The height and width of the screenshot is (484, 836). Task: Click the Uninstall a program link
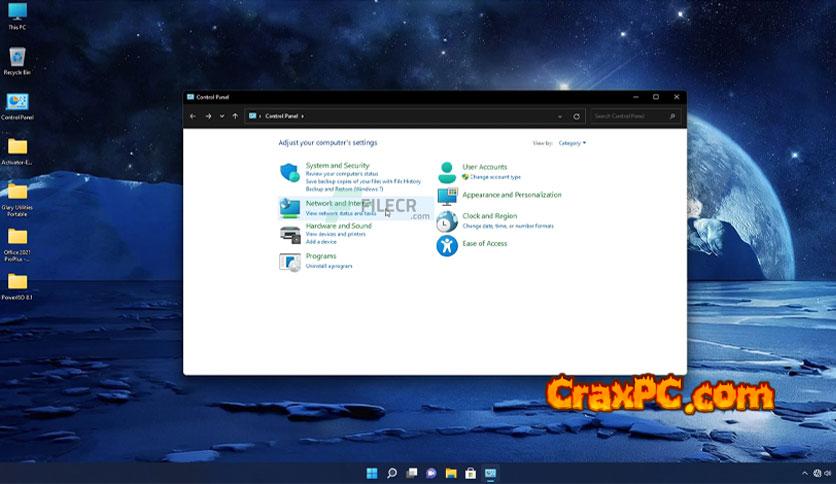coord(329,266)
